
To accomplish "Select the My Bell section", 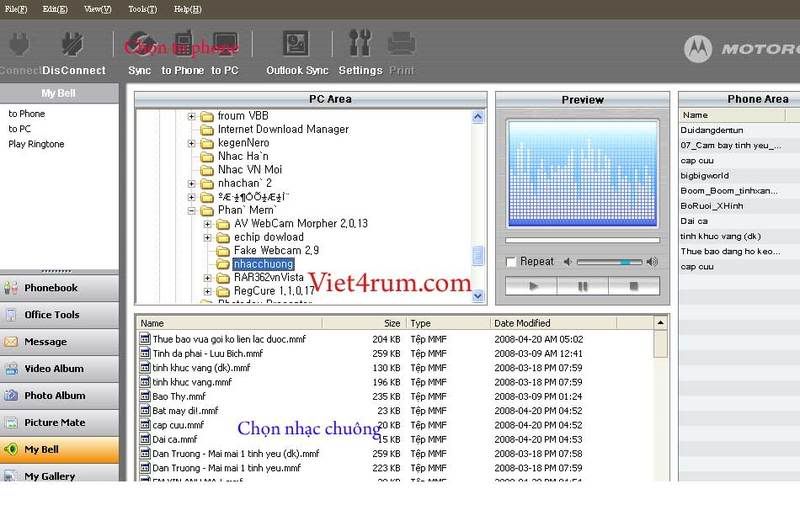I will (59, 449).
